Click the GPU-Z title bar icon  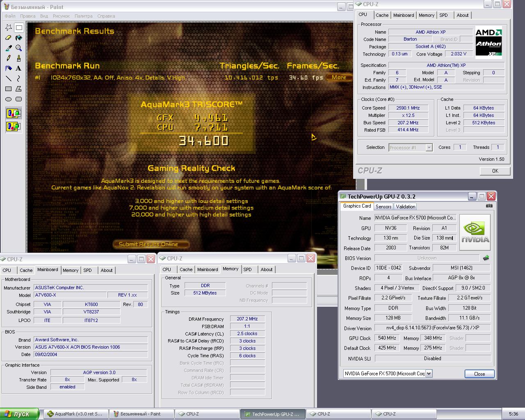coord(343,196)
